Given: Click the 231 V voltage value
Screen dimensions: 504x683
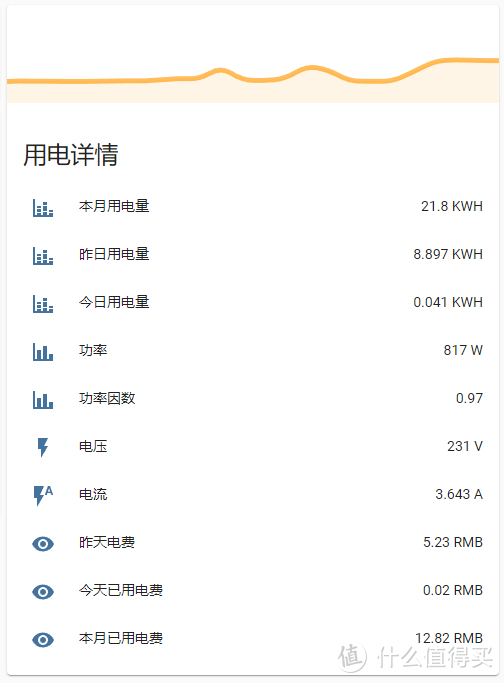Looking at the screenshot, I should 465,446.
